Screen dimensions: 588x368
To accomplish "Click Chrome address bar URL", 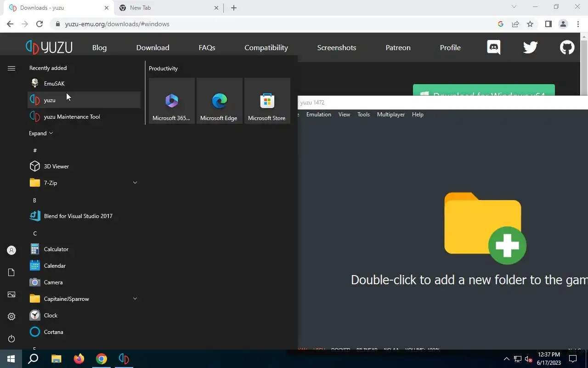I will pos(117,24).
